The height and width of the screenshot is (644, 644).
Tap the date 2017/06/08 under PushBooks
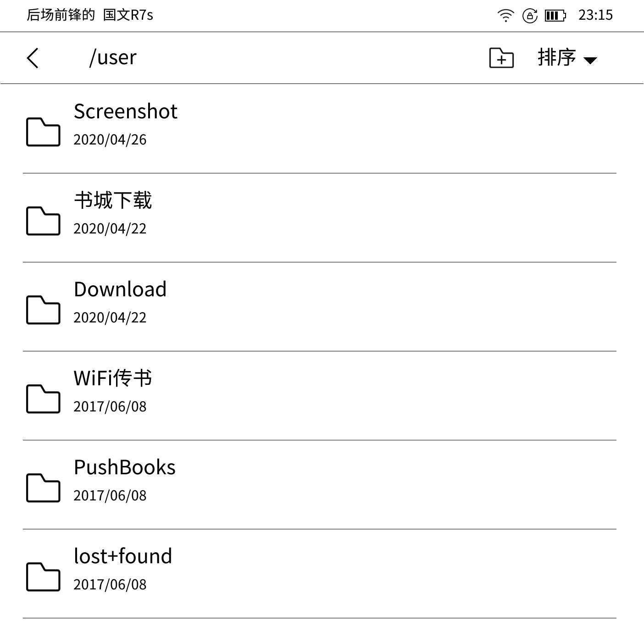pos(109,494)
